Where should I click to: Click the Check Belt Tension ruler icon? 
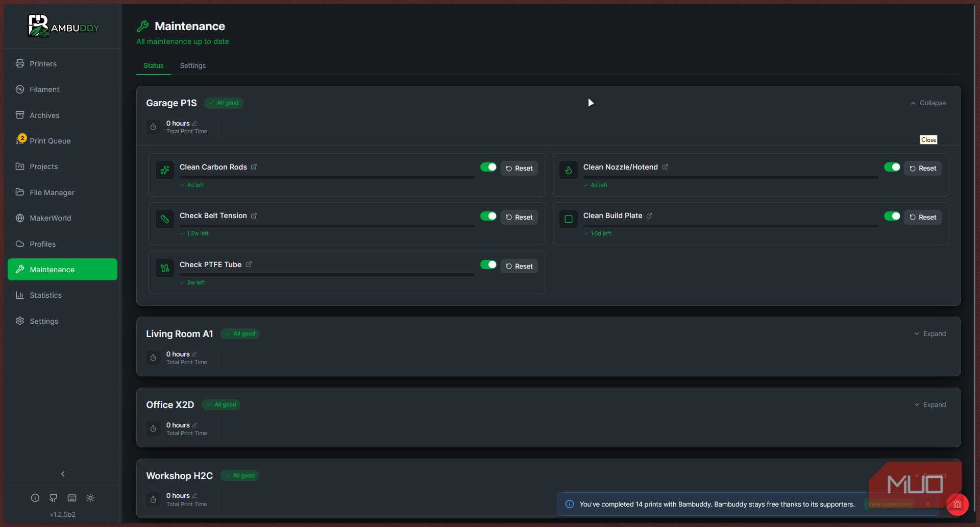pyautogui.click(x=165, y=220)
